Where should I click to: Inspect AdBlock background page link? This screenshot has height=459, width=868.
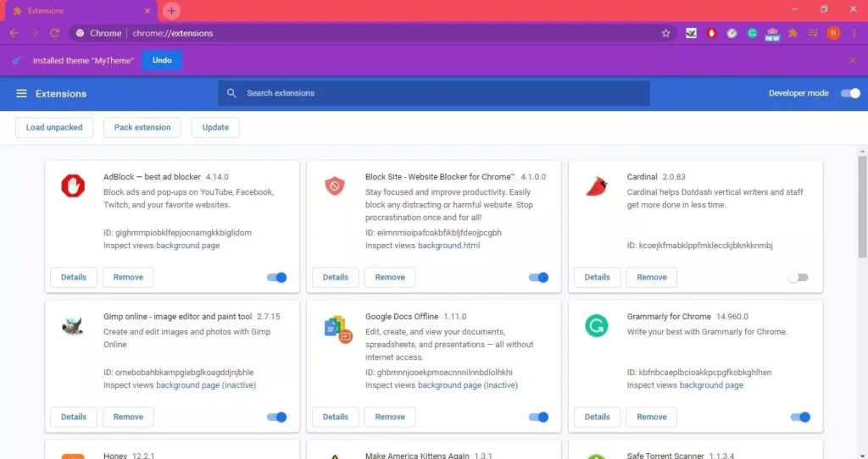pyautogui.click(x=187, y=246)
